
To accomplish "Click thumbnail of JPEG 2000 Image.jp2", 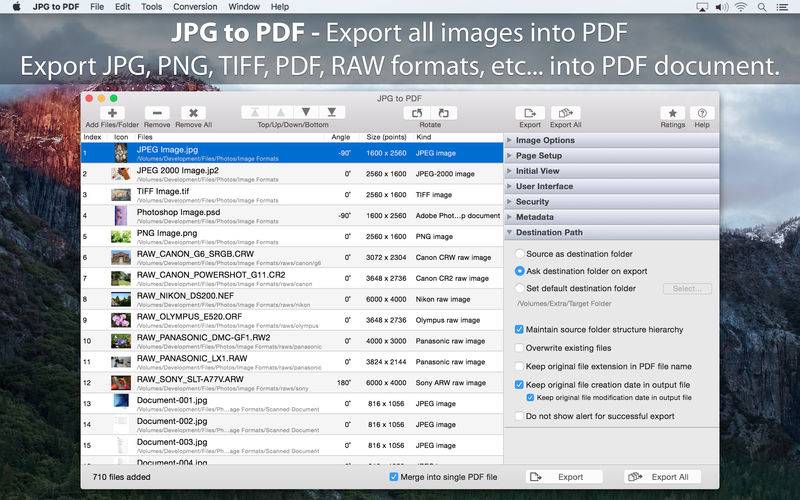I will (x=121, y=173).
